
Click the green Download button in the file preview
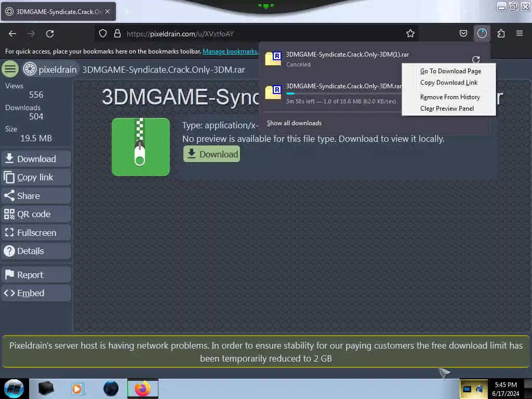tap(212, 154)
